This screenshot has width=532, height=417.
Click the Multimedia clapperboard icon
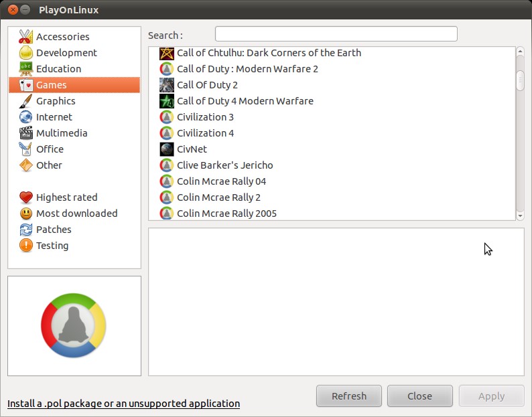point(25,133)
